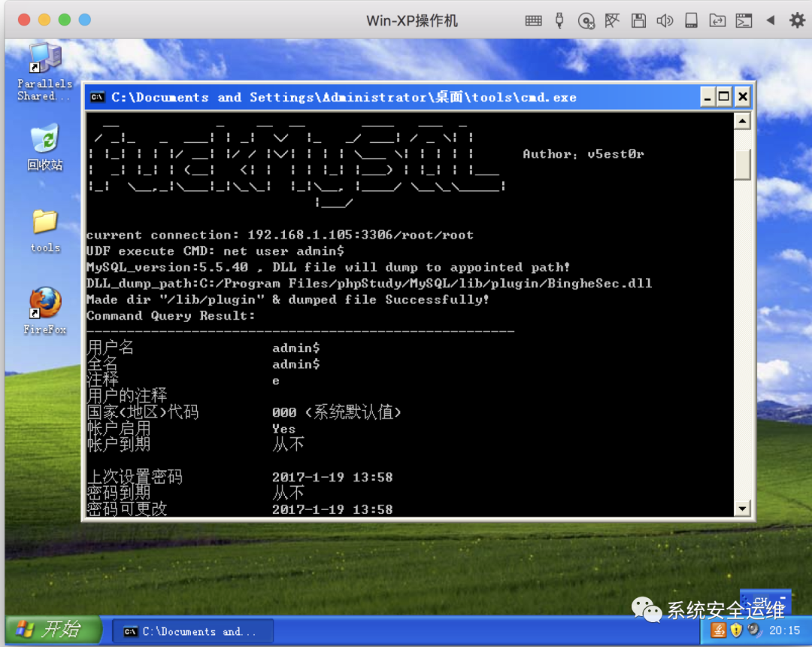Click admin$ value beside 用户名
Viewport: 812px width, 647px height.
pos(295,348)
